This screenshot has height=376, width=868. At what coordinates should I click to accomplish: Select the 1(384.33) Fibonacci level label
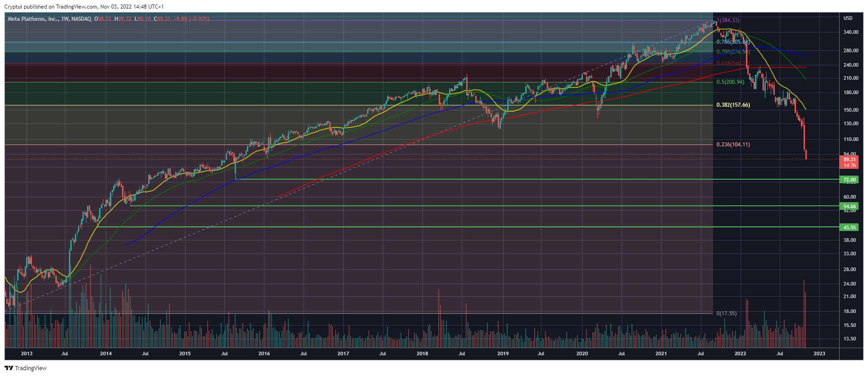[728, 20]
